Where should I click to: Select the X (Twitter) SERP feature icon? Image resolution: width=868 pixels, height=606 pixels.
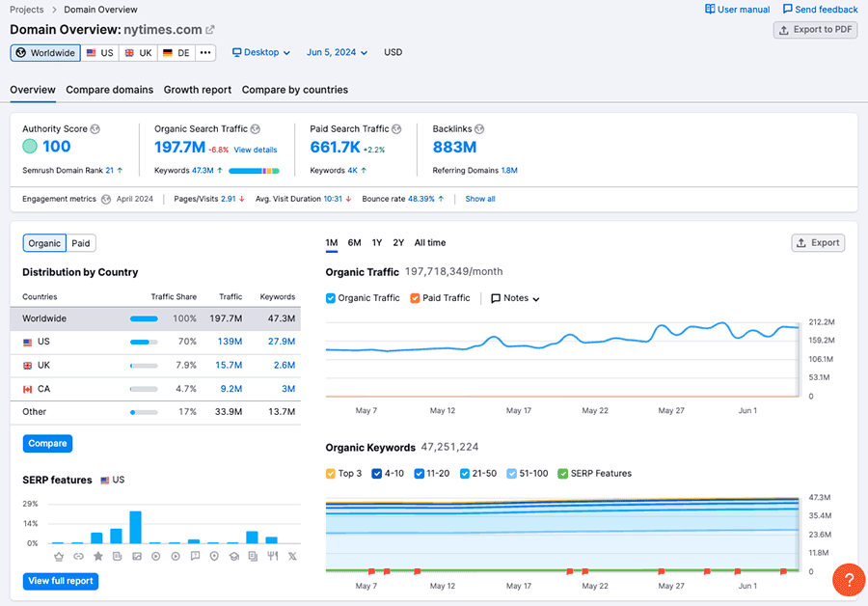click(x=292, y=556)
